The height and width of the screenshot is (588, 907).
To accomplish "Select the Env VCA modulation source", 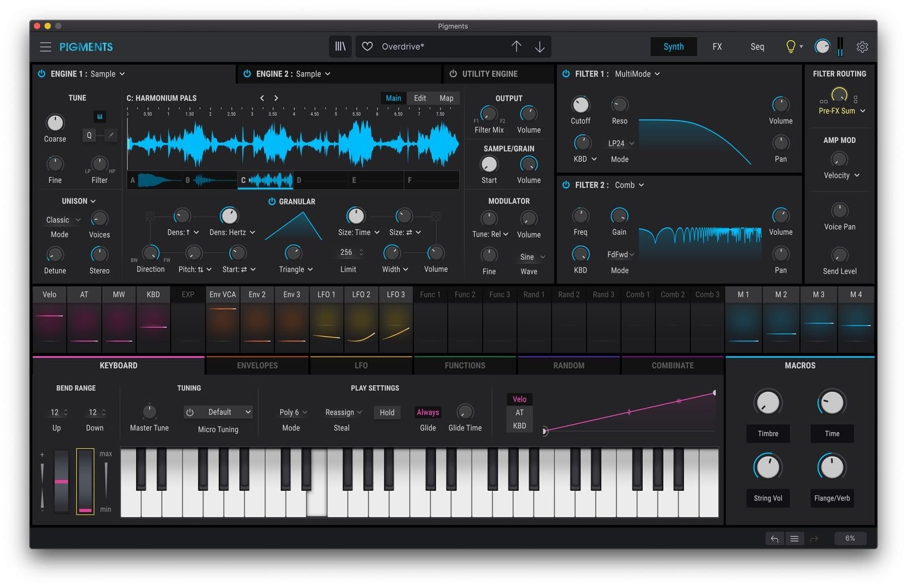I will pyautogui.click(x=223, y=295).
